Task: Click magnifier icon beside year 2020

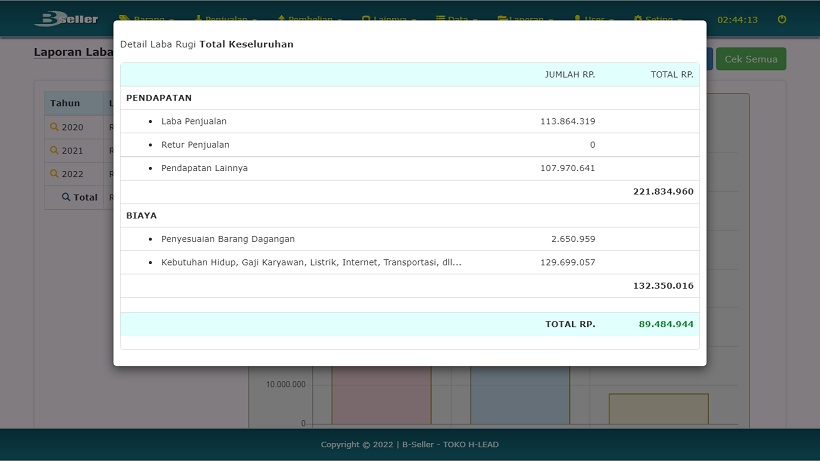Action: (55, 127)
